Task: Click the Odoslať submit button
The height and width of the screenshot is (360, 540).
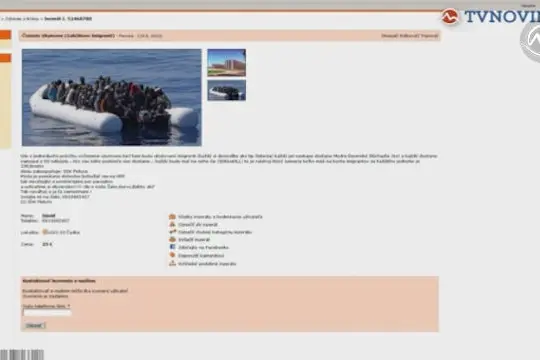Action: tap(34, 326)
